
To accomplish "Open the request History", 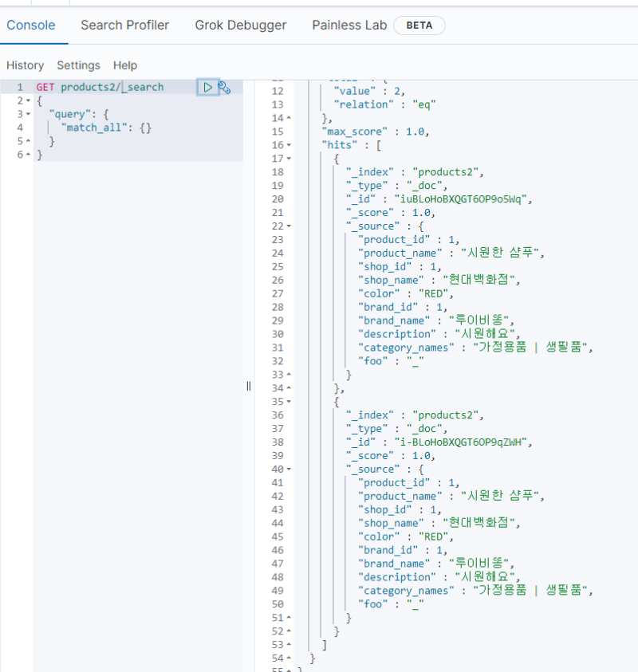I will pos(25,65).
